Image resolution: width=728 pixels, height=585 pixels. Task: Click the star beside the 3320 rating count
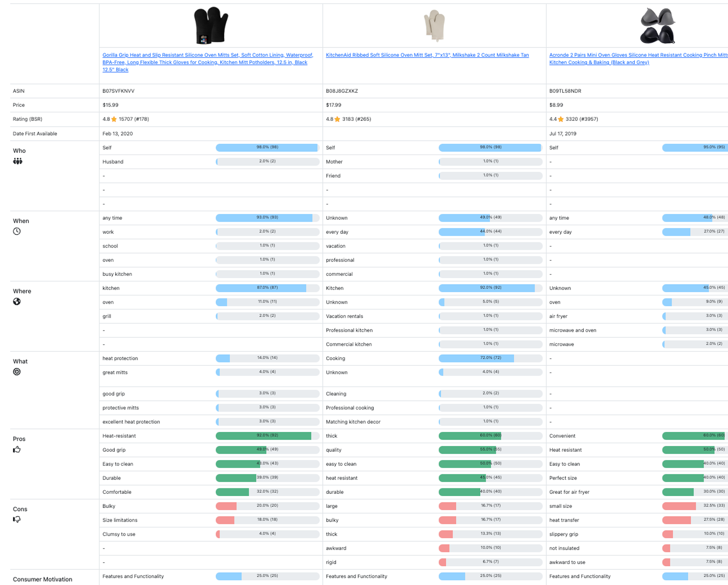click(561, 119)
